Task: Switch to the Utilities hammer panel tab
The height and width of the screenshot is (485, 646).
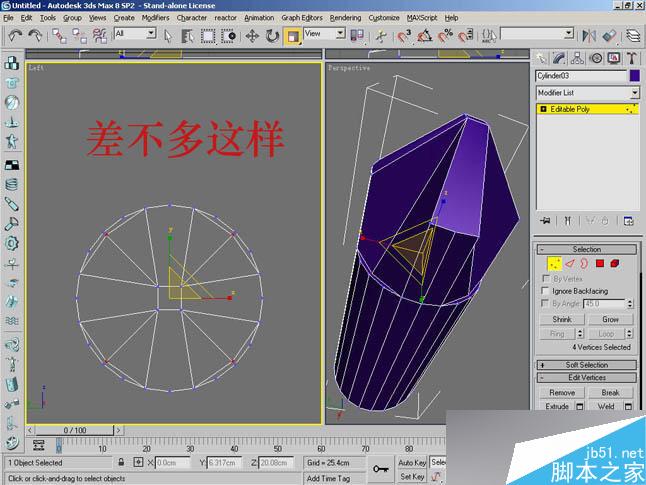Action: click(x=632, y=58)
